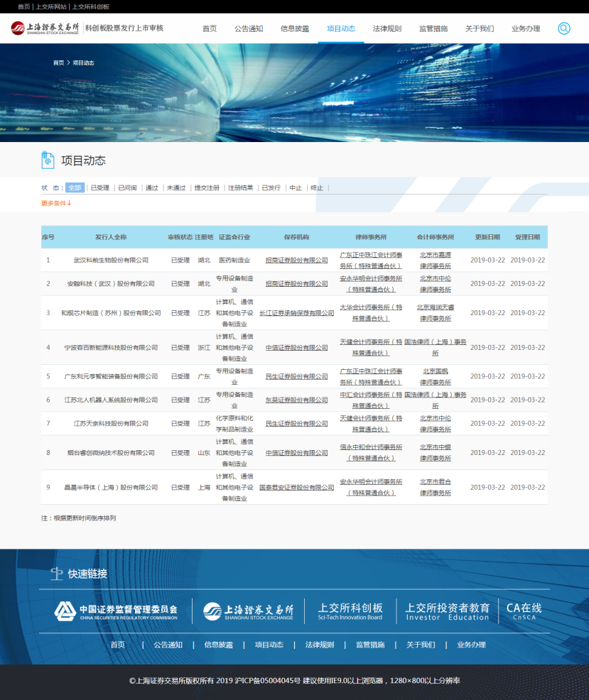
Task: Open 广东利元亨智能装备股份有限公司 entry
Action: [111, 377]
